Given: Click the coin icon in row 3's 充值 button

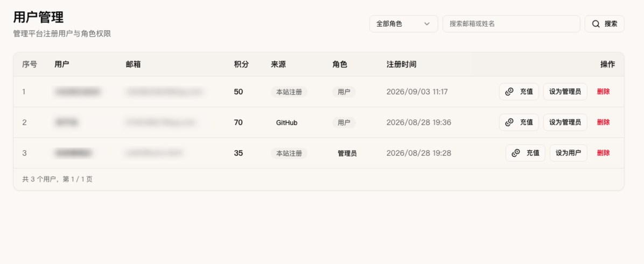Looking at the screenshot, I should (516, 153).
